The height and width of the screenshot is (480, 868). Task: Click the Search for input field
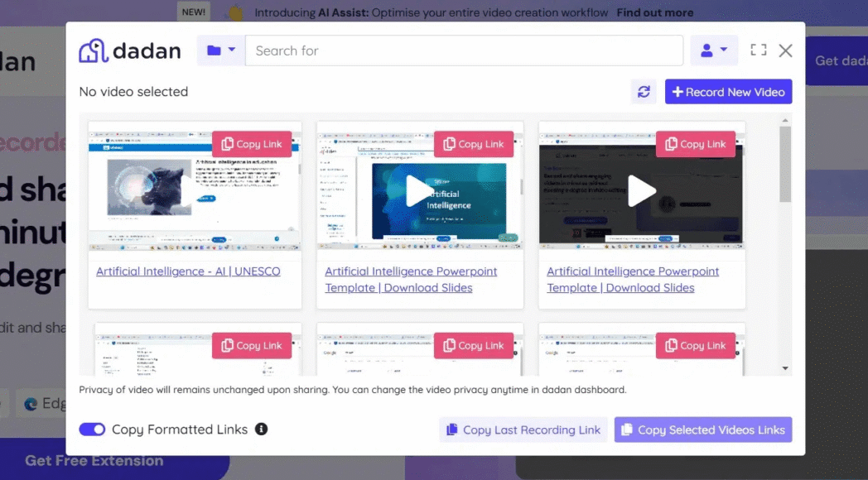click(464, 50)
